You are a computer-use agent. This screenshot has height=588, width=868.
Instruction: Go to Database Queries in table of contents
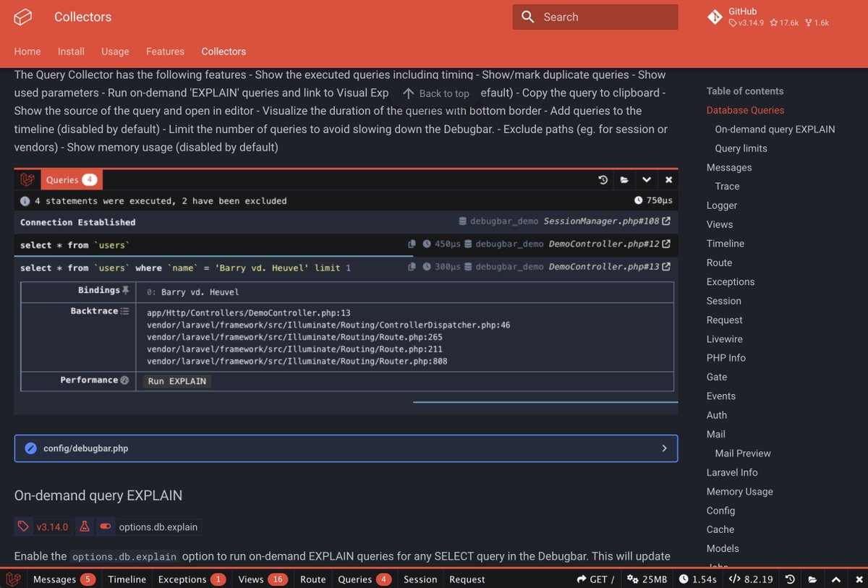click(745, 110)
